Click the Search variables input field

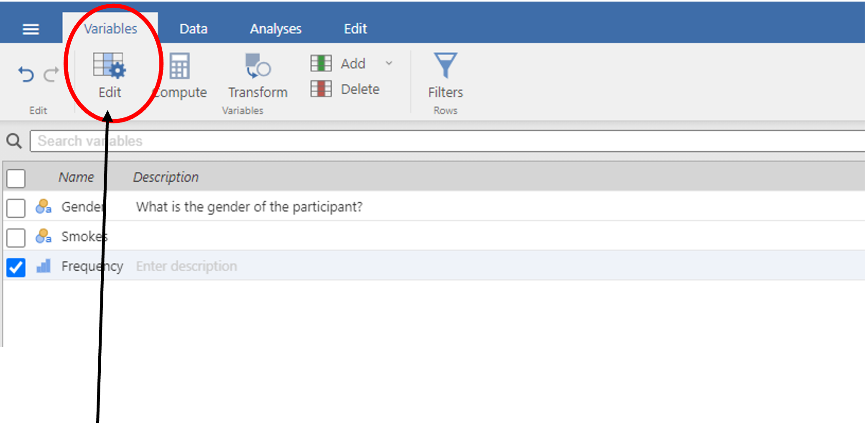447,141
